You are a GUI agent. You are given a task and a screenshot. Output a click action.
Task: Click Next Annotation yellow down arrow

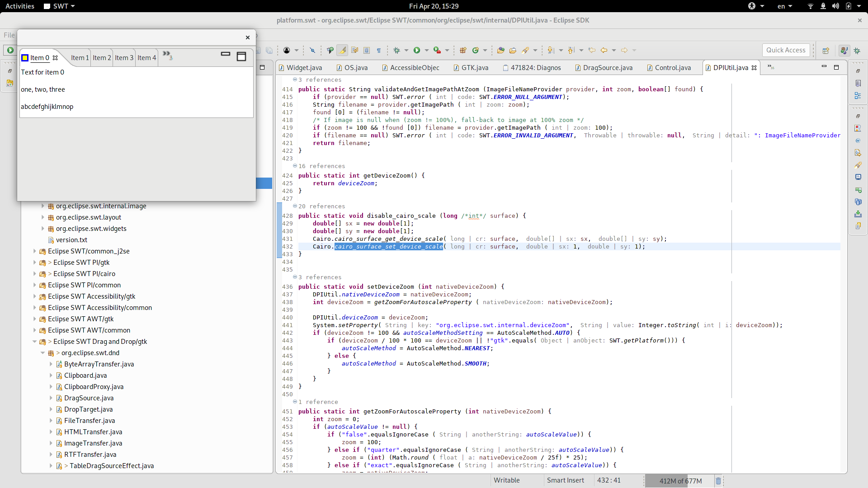[551, 50]
